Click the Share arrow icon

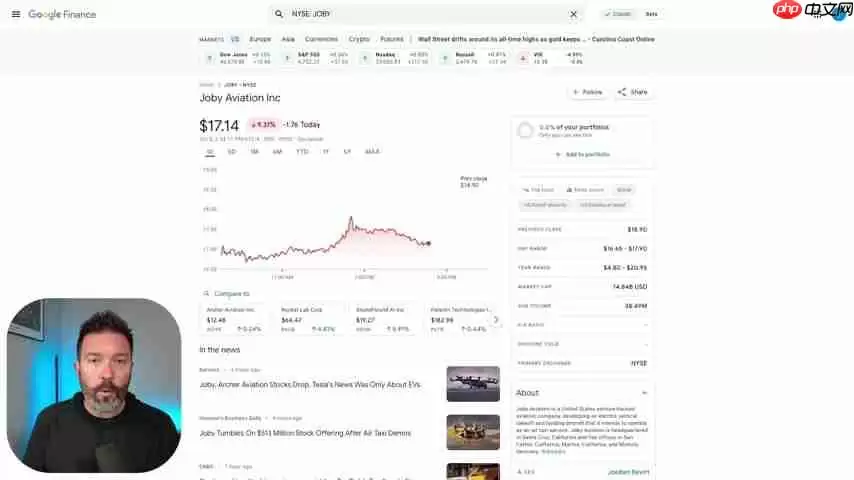[x=621, y=92]
